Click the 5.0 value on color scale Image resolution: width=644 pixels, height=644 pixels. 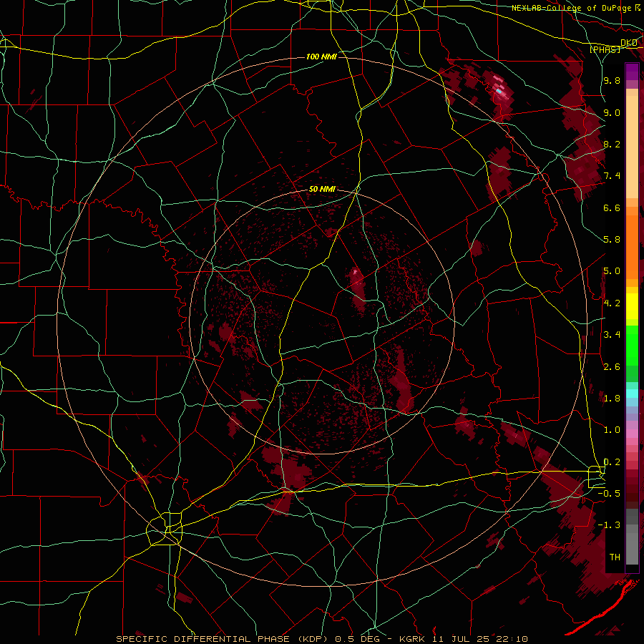point(612,271)
